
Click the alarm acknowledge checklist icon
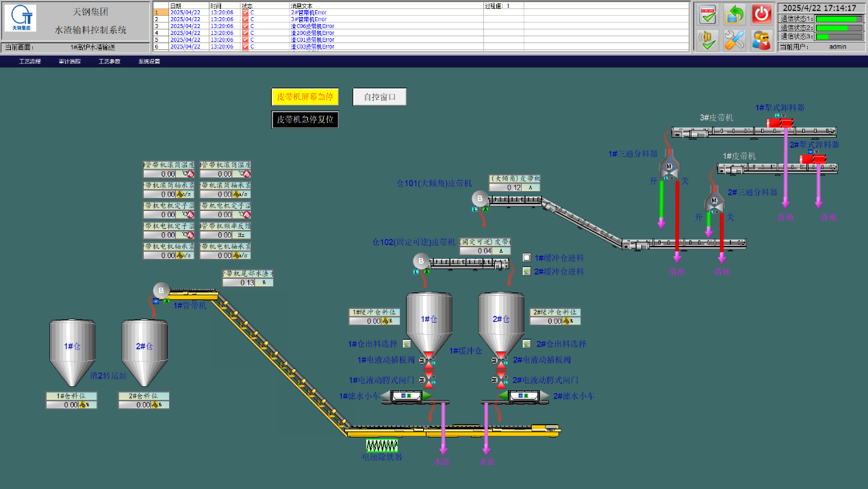(x=708, y=14)
